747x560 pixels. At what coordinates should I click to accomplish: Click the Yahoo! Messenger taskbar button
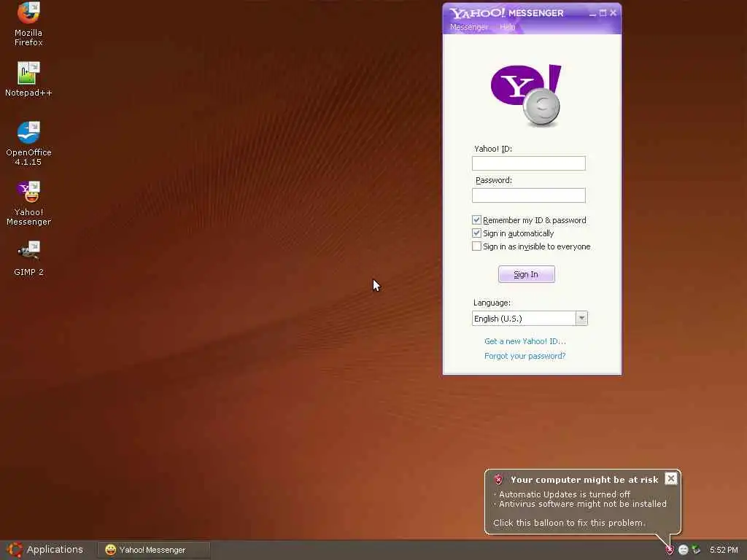tap(153, 550)
